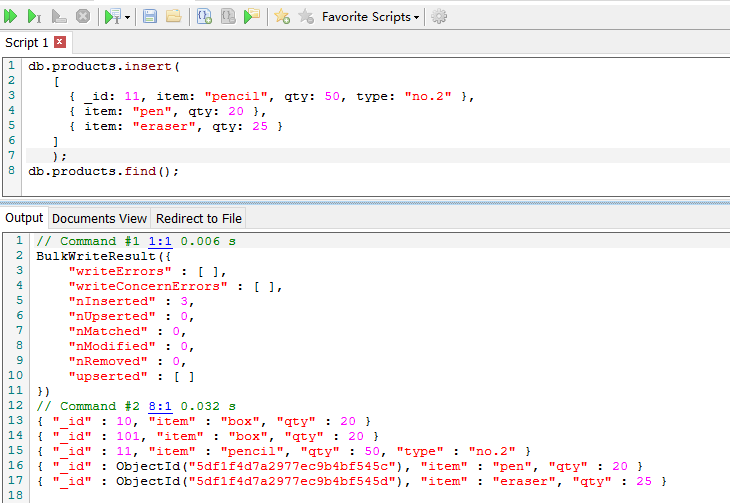Click the remove favorite star icon
Screen dimensions: 730x503
tap(306, 17)
